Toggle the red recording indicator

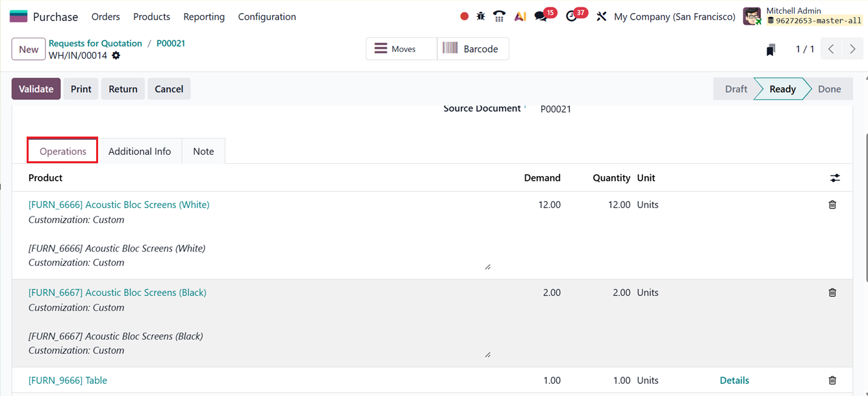(464, 15)
